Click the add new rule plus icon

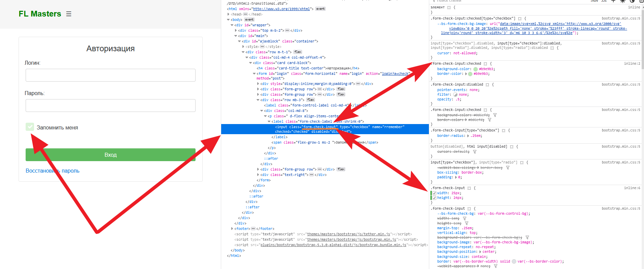pyautogui.click(x=613, y=1)
